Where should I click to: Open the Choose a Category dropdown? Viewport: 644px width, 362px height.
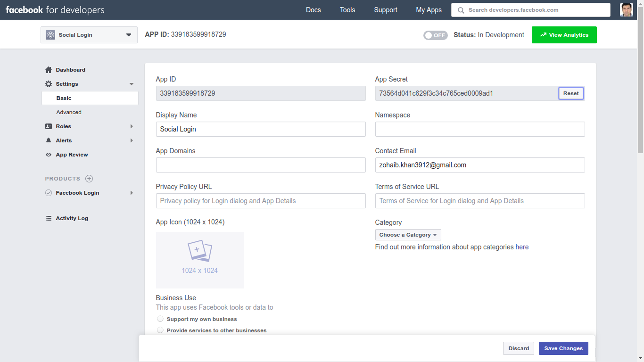point(408,235)
